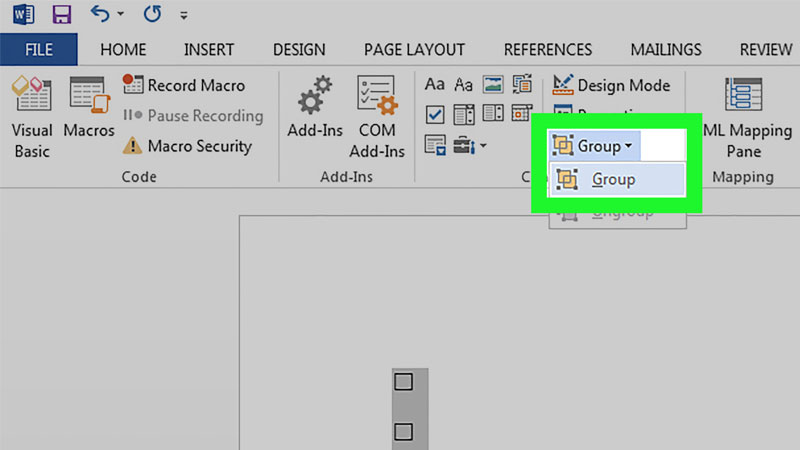Start Record Macro
Viewport: 800px width, 450px height.
184,85
